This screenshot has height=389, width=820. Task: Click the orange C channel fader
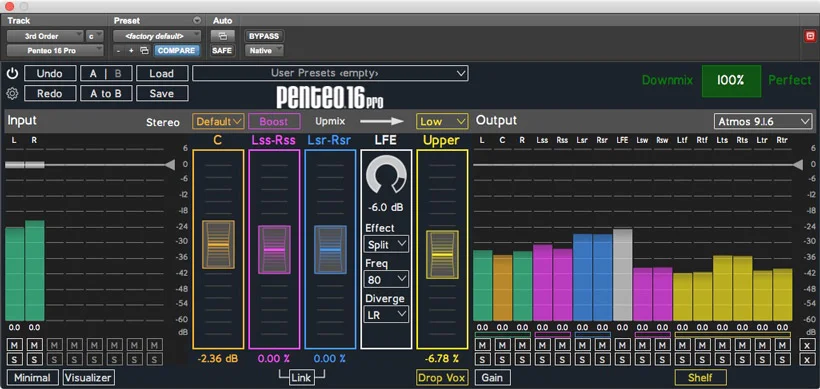pyautogui.click(x=218, y=245)
